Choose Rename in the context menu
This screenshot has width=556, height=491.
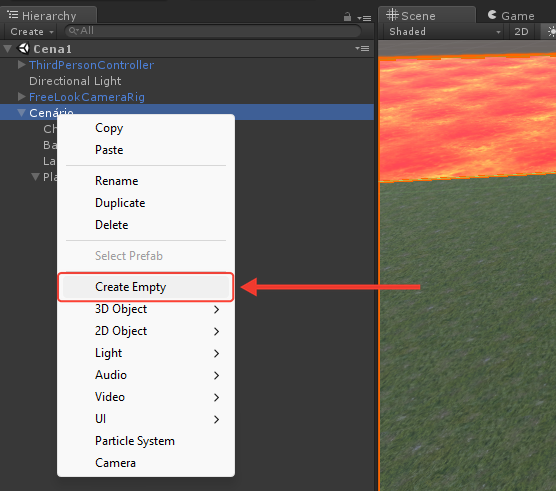click(x=146, y=181)
